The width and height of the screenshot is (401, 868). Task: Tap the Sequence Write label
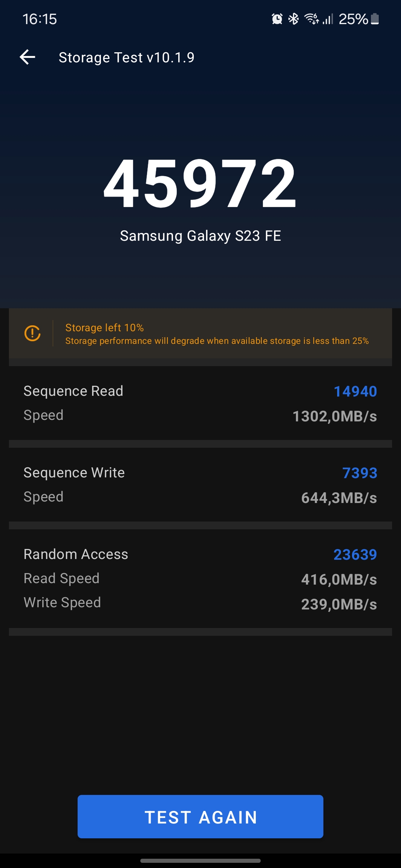[x=74, y=473]
